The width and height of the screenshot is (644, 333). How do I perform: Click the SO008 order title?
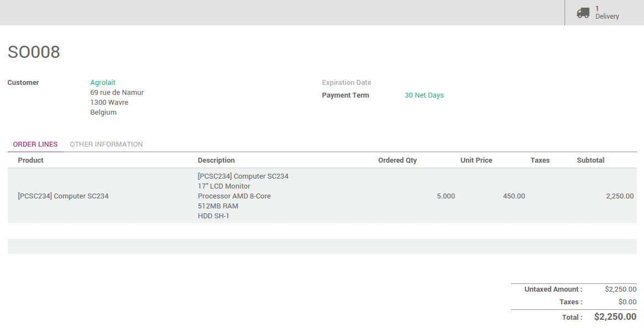coord(34,52)
